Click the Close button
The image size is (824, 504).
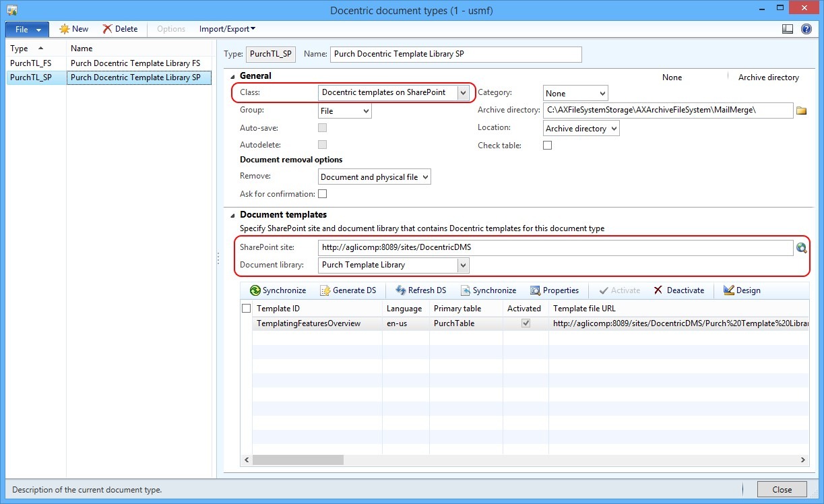click(782, 490)
